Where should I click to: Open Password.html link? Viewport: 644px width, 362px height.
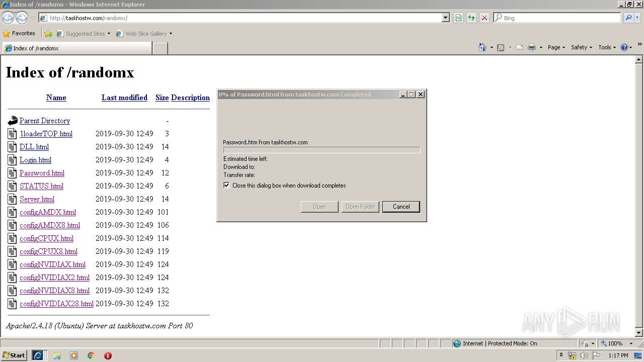click(x=42, y=173)
